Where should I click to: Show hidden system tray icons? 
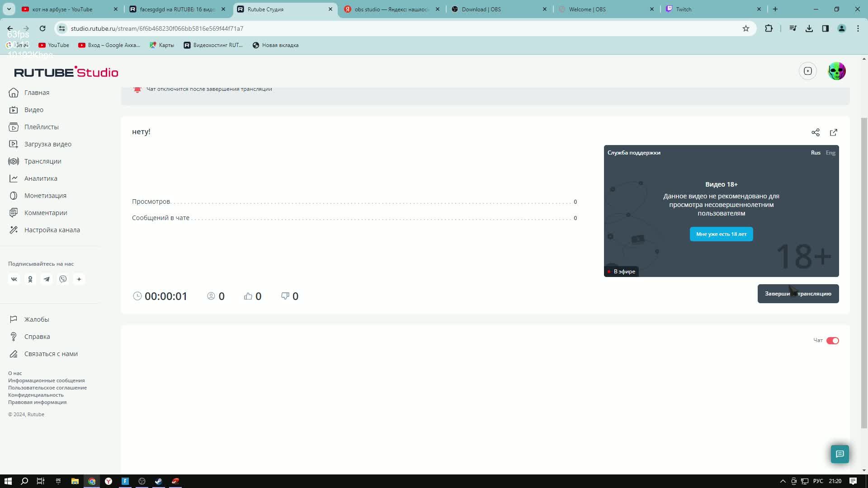pos(783,481)
